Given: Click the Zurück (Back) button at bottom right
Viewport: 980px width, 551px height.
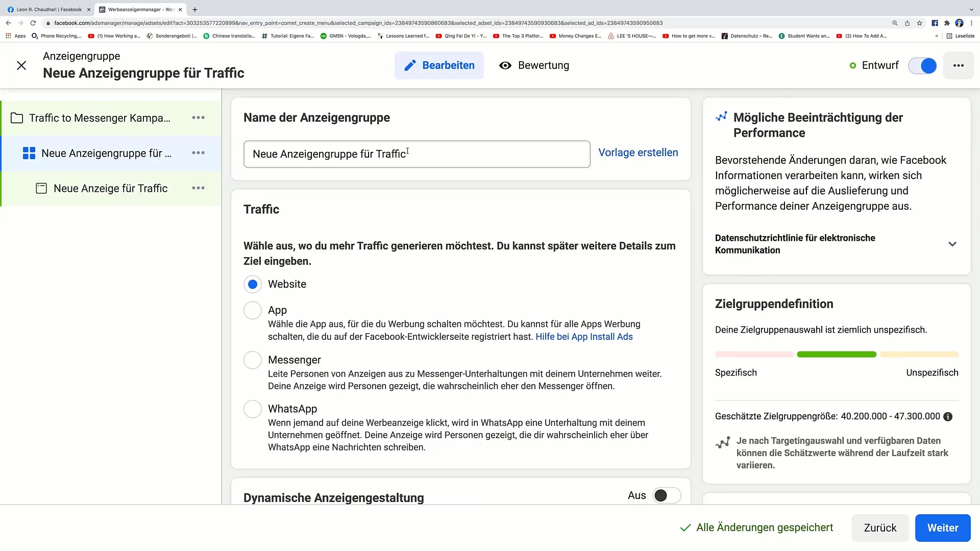Looking at the screenshot, I should pyautogui.click(x=880, y=528).
